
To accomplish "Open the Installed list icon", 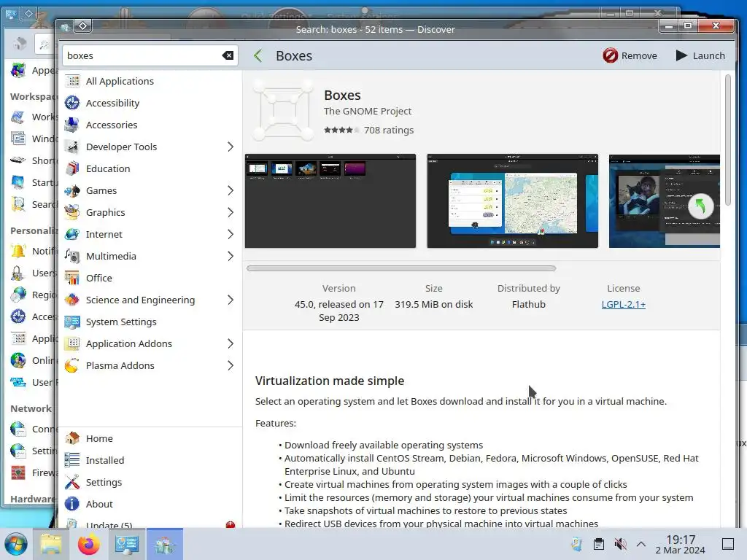I will coord(72,460).
